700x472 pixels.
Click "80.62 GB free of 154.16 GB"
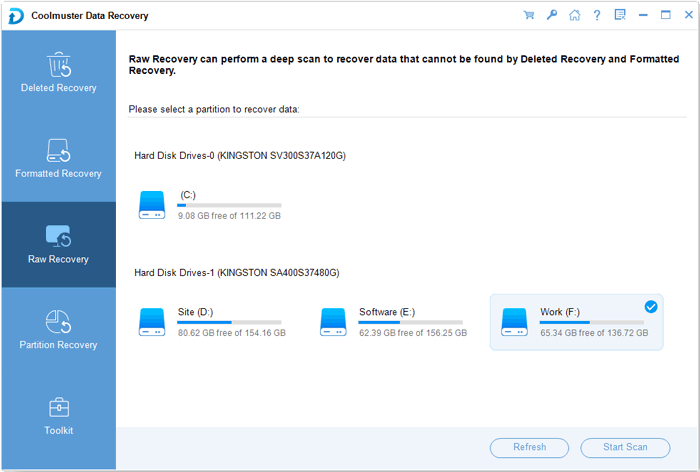click(x=232, y=333)
